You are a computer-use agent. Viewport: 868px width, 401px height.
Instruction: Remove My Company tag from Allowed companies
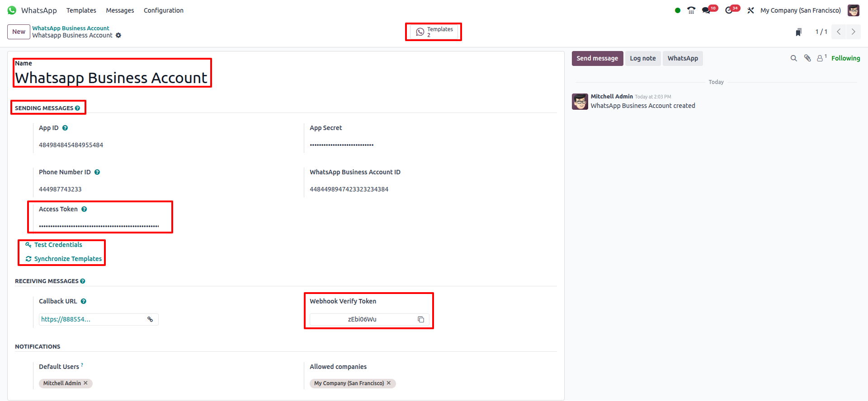click(x=389, y=383)
